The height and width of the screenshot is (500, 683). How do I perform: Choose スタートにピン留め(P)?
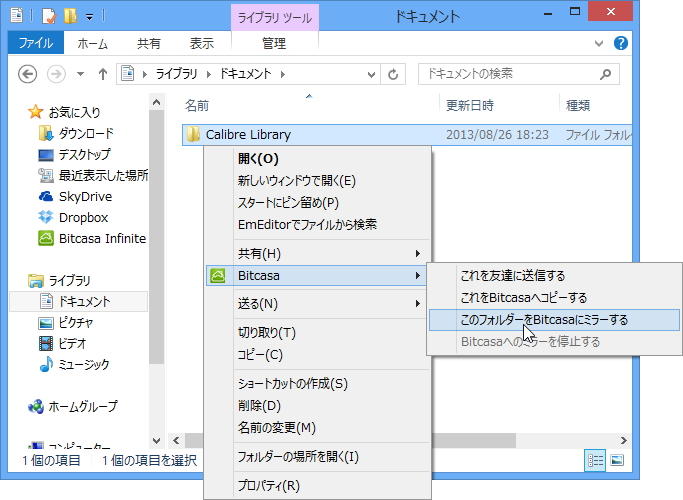318,203
